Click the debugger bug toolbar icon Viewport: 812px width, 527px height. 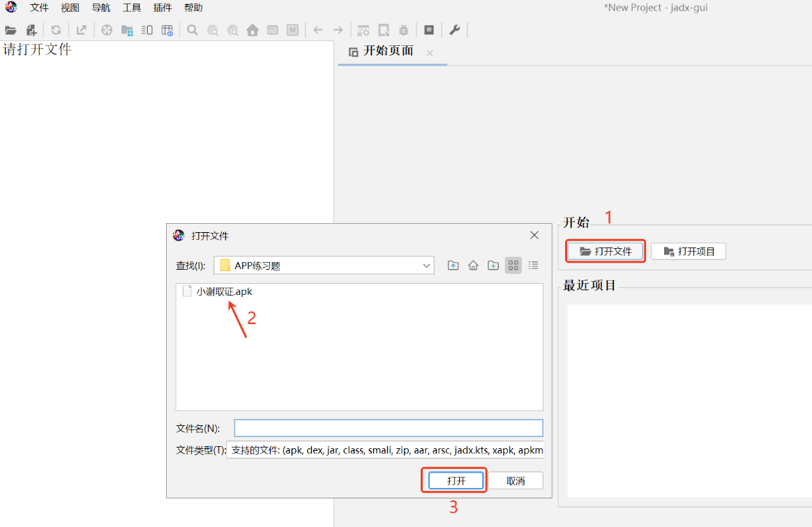(403, 30)
